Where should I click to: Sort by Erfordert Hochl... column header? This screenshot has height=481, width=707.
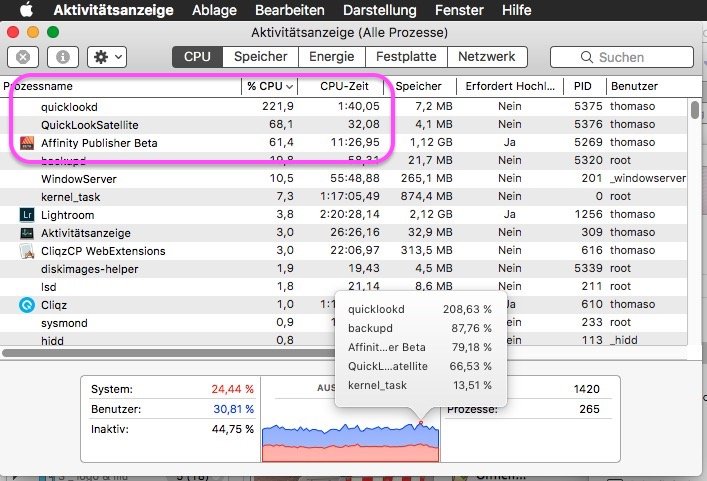(x=510, y=86)
